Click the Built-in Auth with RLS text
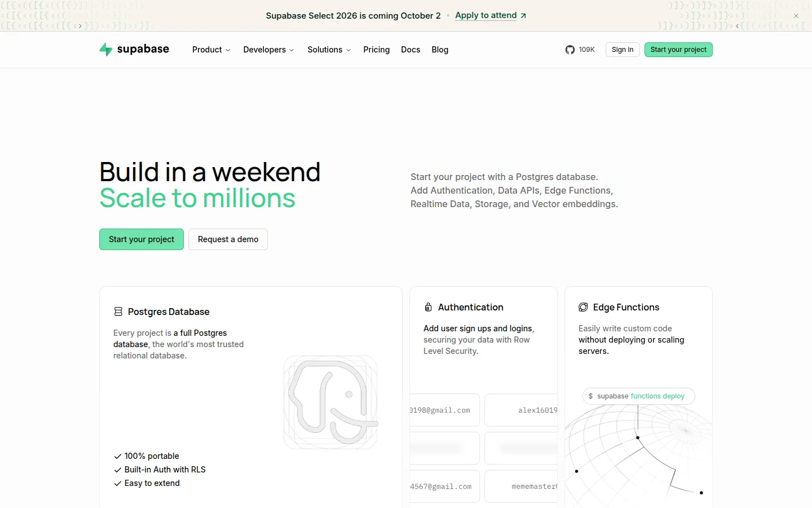The height and width of the screenshot is (508, 812). click(165, 470)
